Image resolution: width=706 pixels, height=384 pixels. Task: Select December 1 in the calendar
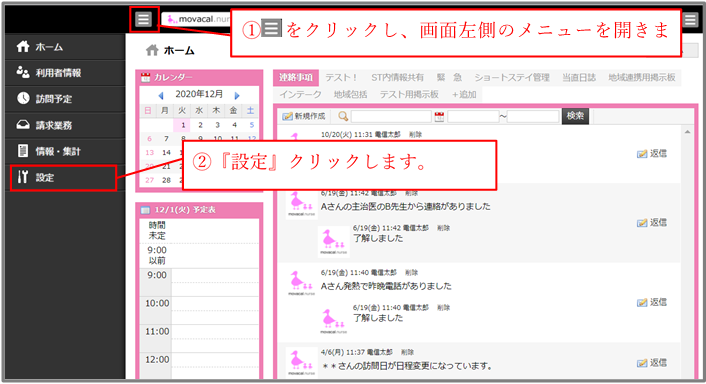click(183, 125)
